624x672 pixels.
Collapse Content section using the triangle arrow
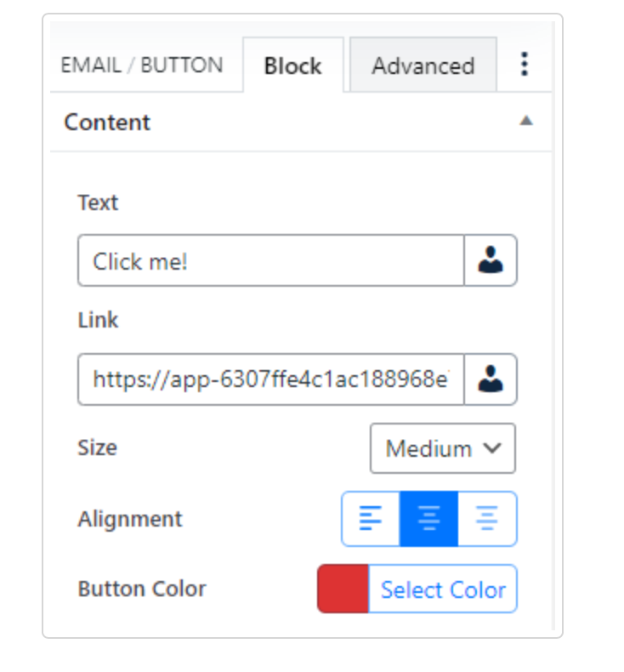pyautogui.click(x=526, y=121)
